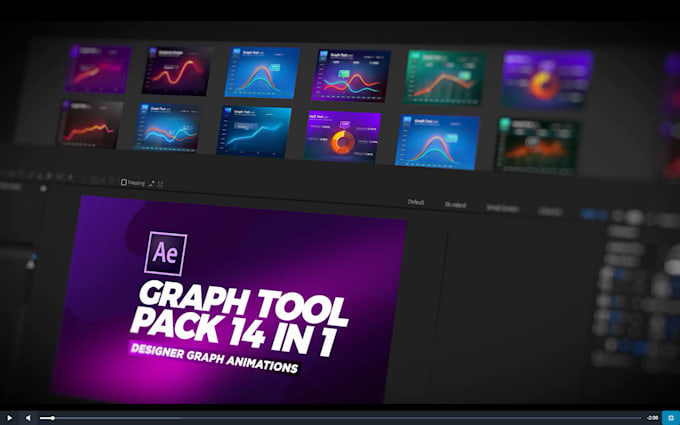Start the video with the play button
Viewport: 680px width, 425px height.
[x=9, y=418]
